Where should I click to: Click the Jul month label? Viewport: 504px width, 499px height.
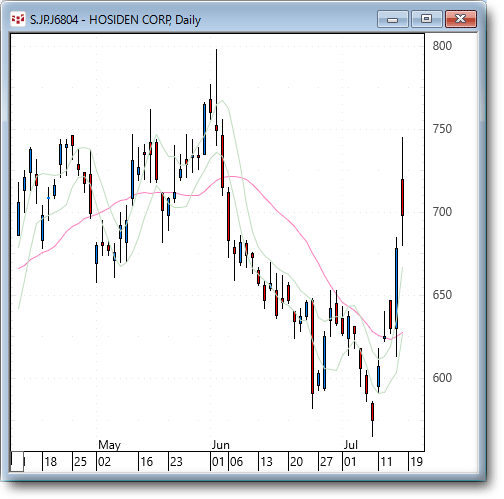(x=351, y=445)
